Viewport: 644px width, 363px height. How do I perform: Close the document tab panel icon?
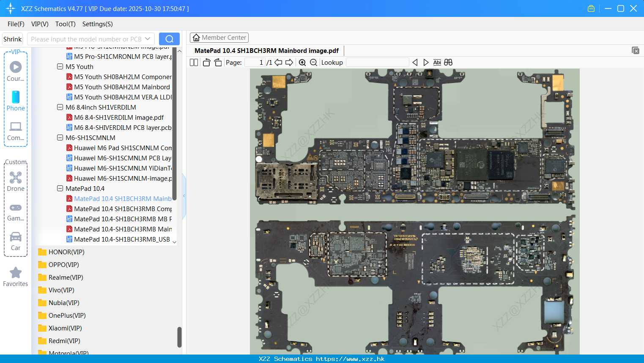pyautogui.click(x=636, y=50)
